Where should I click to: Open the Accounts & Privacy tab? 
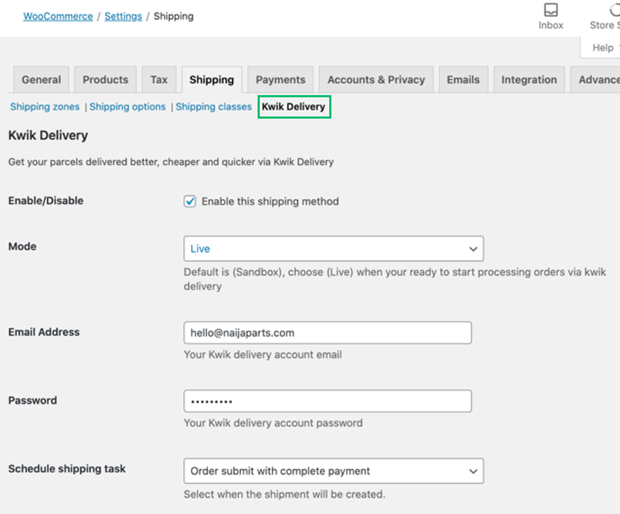376,80
